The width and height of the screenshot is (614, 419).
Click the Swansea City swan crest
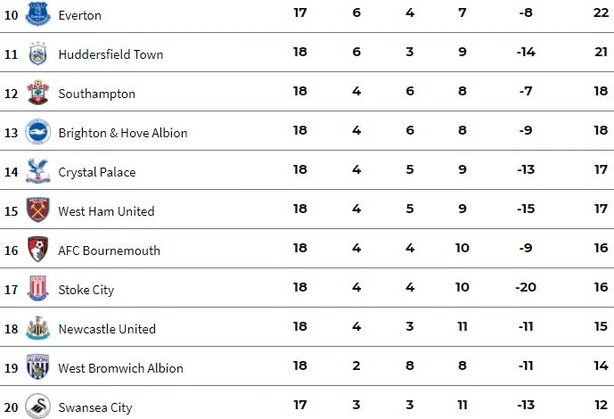tap(38, 406)
